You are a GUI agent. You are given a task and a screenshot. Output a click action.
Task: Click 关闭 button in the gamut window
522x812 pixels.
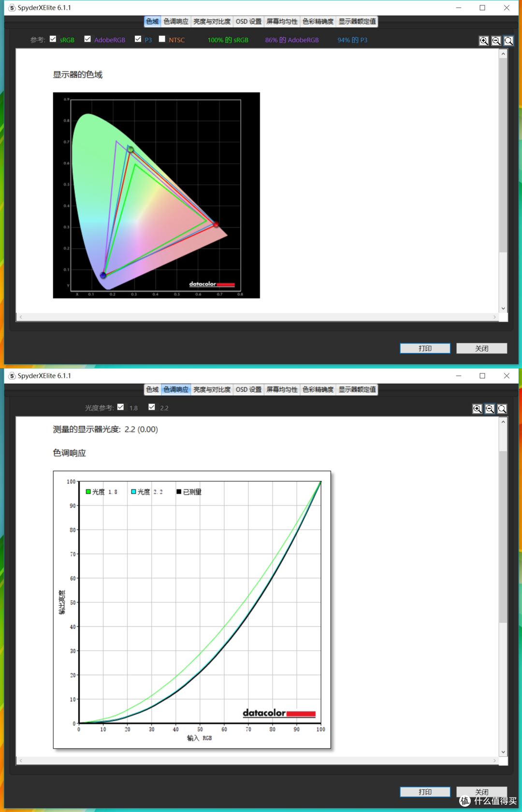(481, 349)
